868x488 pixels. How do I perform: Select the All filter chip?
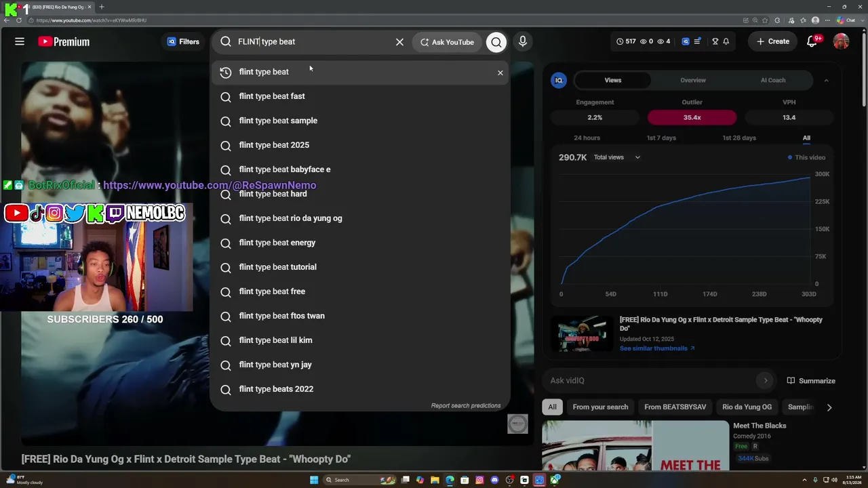point(552,407)
